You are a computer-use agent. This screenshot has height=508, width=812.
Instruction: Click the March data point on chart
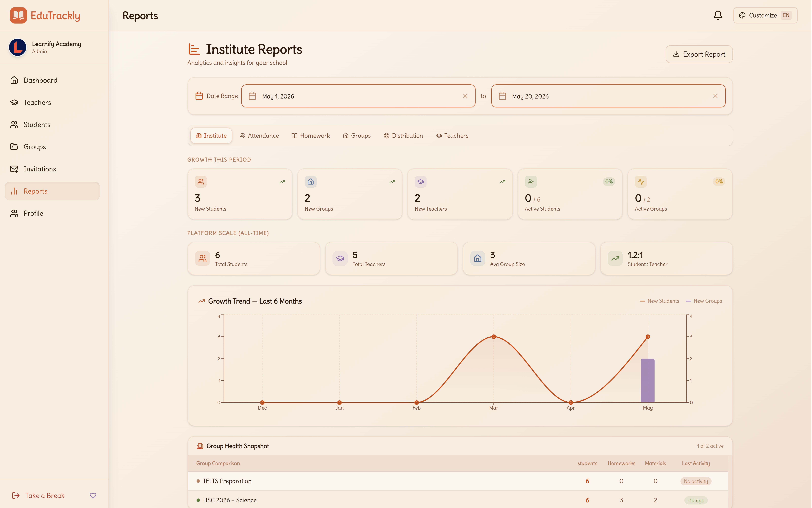coord(494,337)
